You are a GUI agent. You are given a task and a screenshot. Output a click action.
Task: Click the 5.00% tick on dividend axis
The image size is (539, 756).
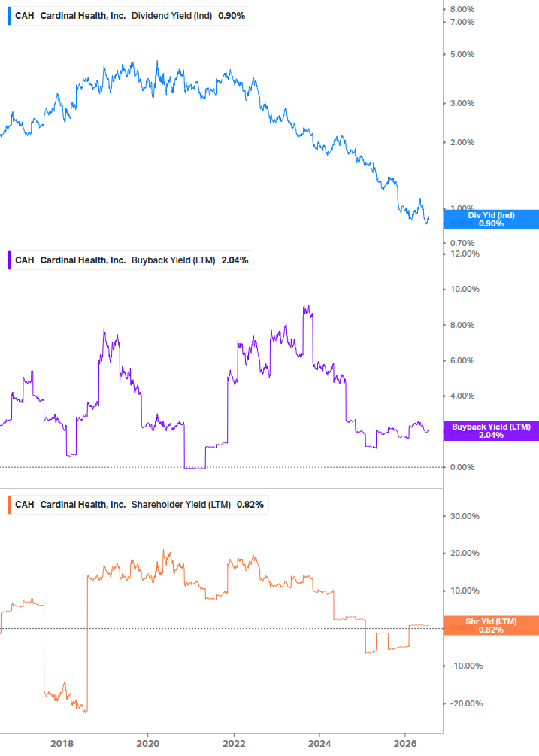click(462, 54)
